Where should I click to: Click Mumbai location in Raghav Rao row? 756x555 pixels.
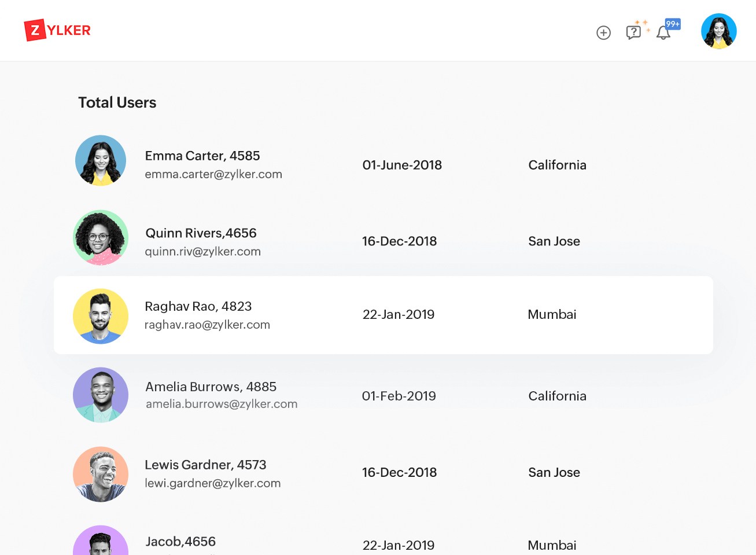point(552,314)
